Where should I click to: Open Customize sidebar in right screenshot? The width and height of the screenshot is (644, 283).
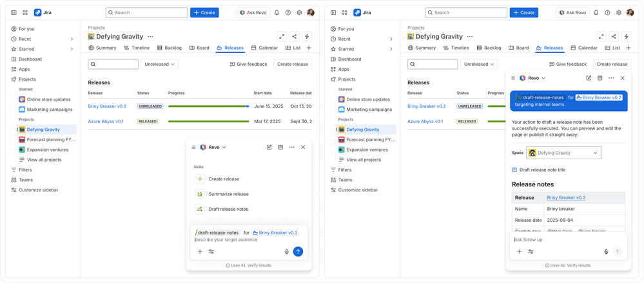354,190
